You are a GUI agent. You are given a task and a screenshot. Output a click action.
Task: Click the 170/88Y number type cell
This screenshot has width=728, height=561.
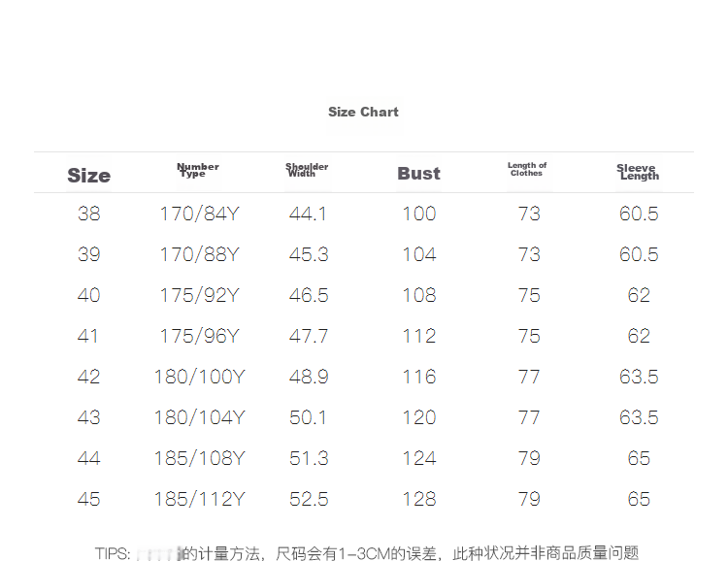coord(199,254)
